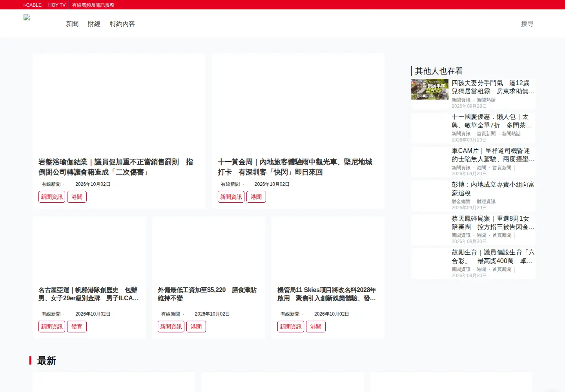Click 財經資訊 category under 彭博 story
The height and width of the screenshot is (392, 565).
(486, 201)
